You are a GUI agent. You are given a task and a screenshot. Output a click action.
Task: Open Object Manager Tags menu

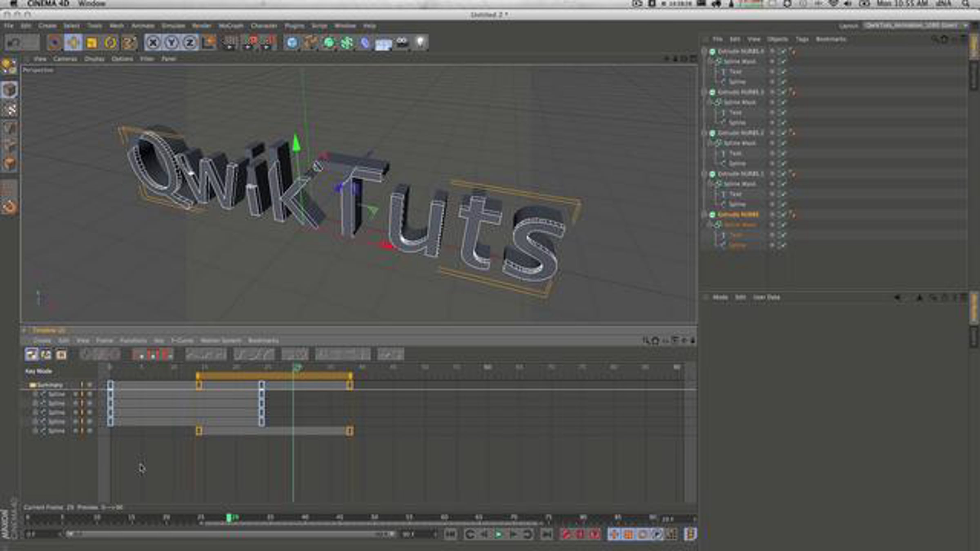tap(802, 39)
